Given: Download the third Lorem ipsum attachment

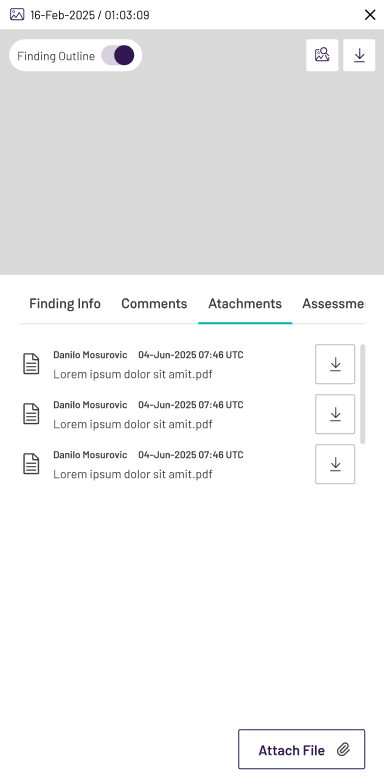Looking at the screenshot, I should coord(335,464).
